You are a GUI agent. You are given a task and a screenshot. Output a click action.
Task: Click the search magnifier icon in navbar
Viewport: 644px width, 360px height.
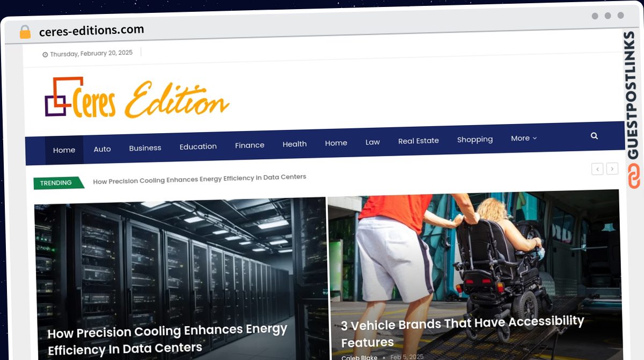[594, 136]
